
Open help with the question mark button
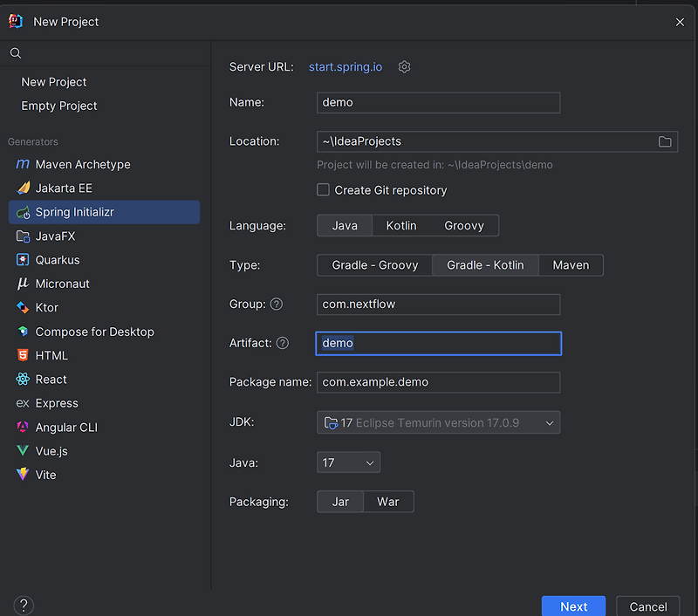[24, 606]
